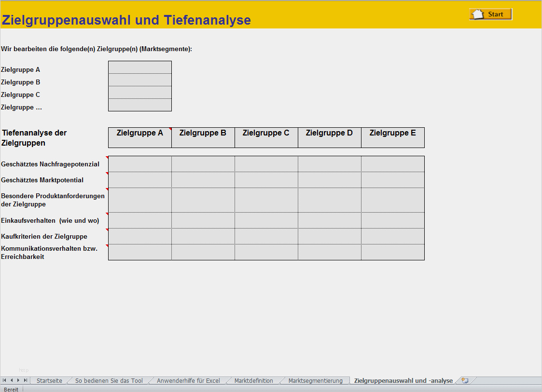The image size is (542, 392).
Task: Select Kaufkriterien cell under Zielgruppe D
Action: (330, 236)
